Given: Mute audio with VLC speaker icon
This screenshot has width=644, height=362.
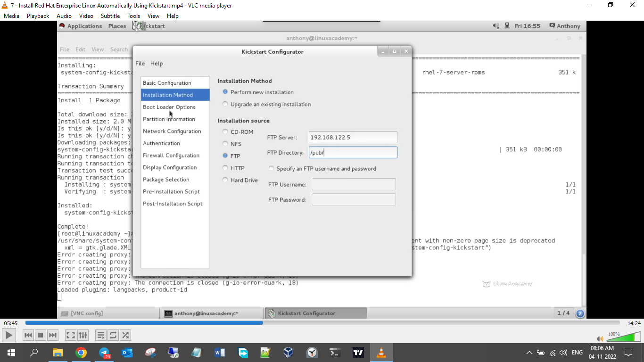Looking at the screenshot, I should (600, 338).
